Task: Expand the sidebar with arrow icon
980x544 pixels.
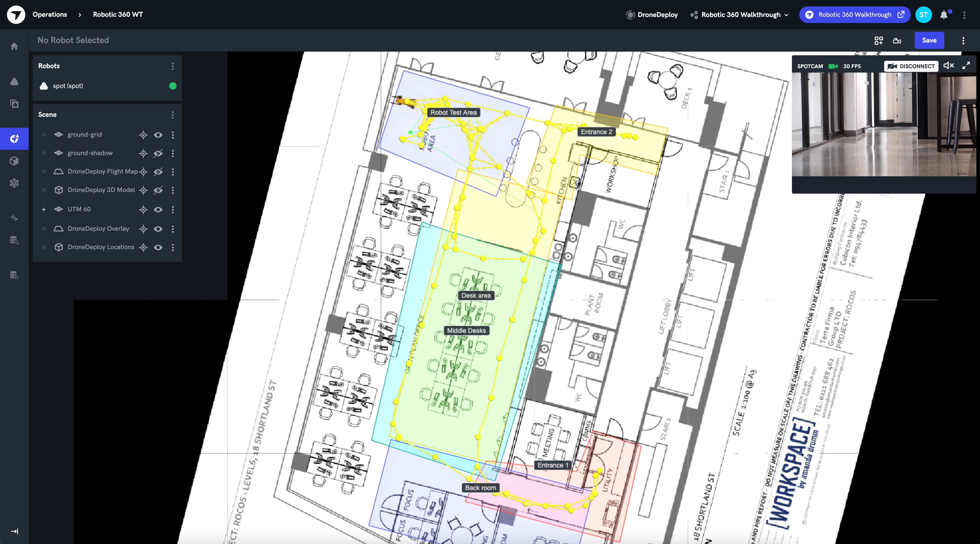Action: 14,532
